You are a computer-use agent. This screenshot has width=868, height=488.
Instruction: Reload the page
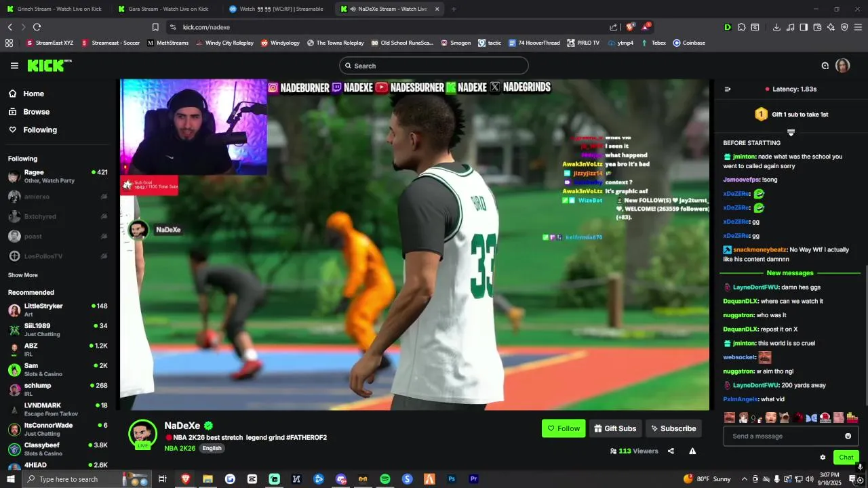[x=37, y=27]
